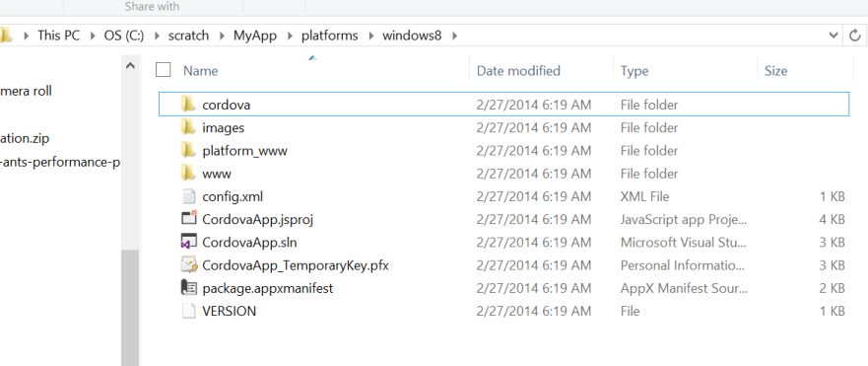This screenshot has width=868, height=366.
Task: Click the 2 KB size cell
Action: [832, 288]
